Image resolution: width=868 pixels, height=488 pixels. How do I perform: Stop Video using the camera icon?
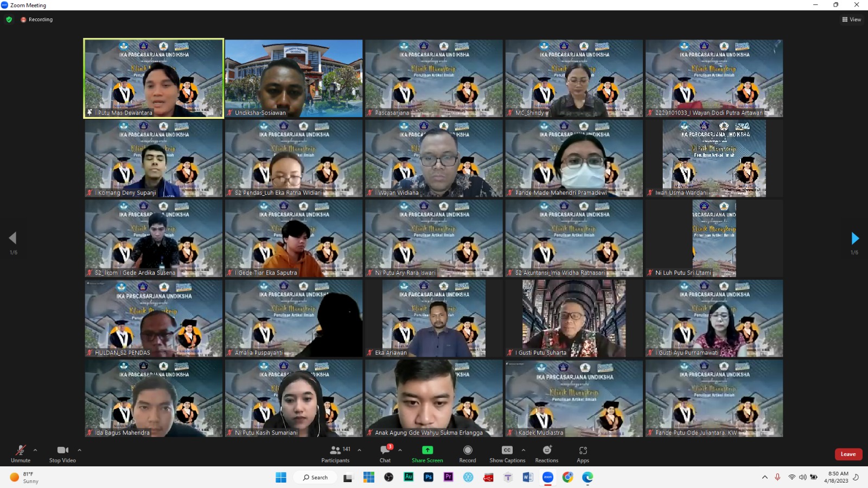coord(62,454)
